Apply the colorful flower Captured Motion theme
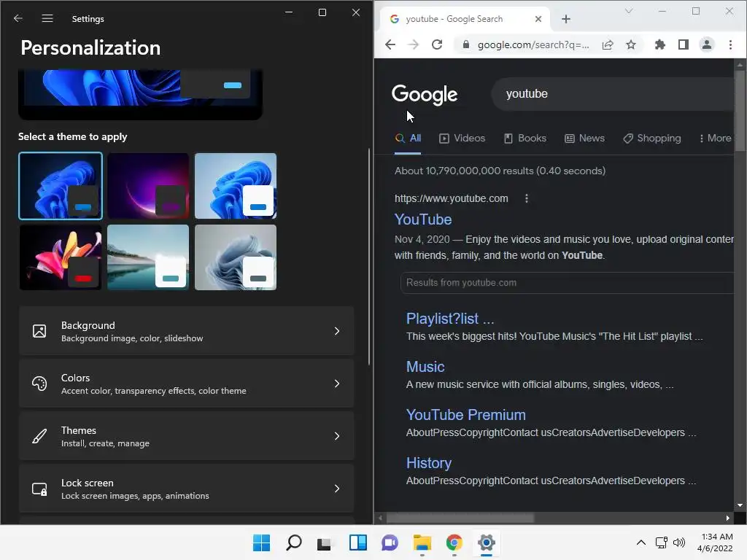Screen dimensions: 747x560 61,257
